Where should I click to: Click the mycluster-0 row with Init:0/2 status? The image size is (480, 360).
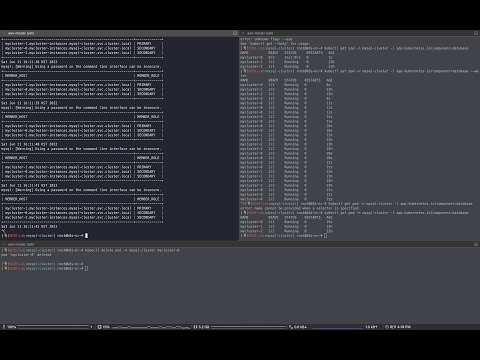[x=286, y=57]
